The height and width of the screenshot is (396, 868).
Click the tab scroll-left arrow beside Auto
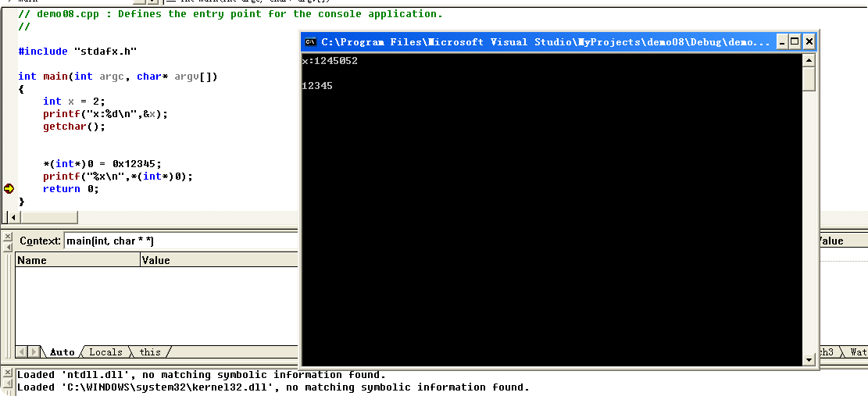tap(22, 351)
